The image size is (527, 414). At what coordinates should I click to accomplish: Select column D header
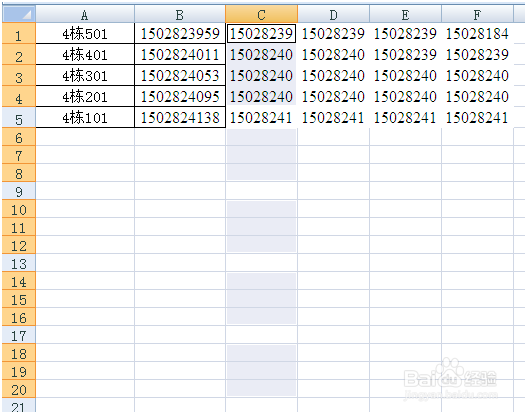(x=333, y=14)
